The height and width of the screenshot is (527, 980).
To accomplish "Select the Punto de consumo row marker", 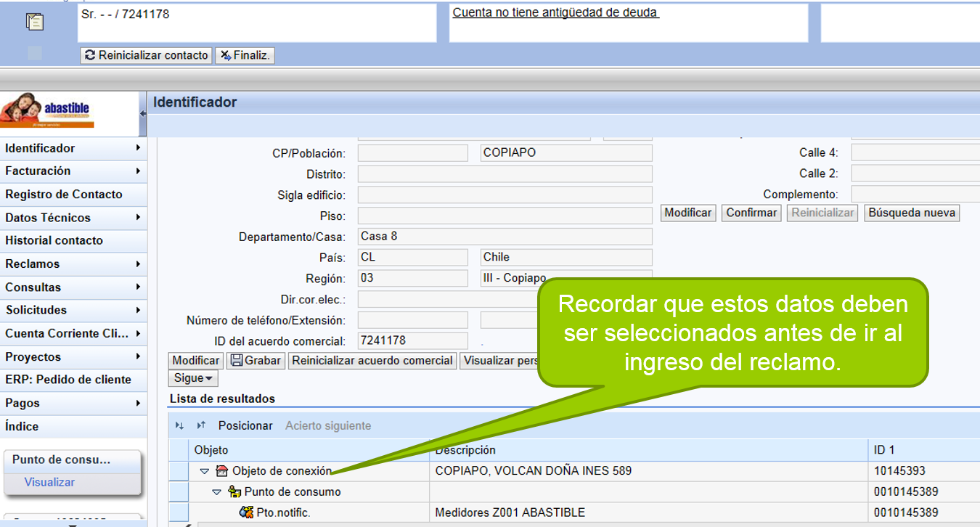I will [179, 491].
